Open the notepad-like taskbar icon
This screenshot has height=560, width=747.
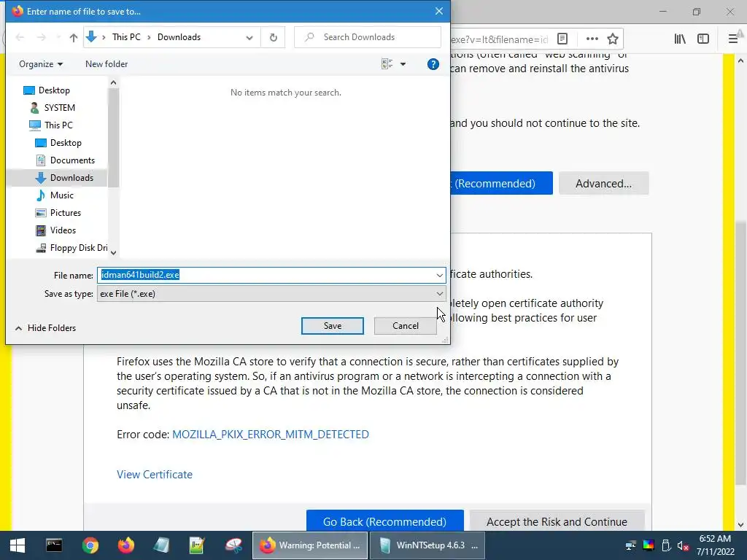point(161,545)
